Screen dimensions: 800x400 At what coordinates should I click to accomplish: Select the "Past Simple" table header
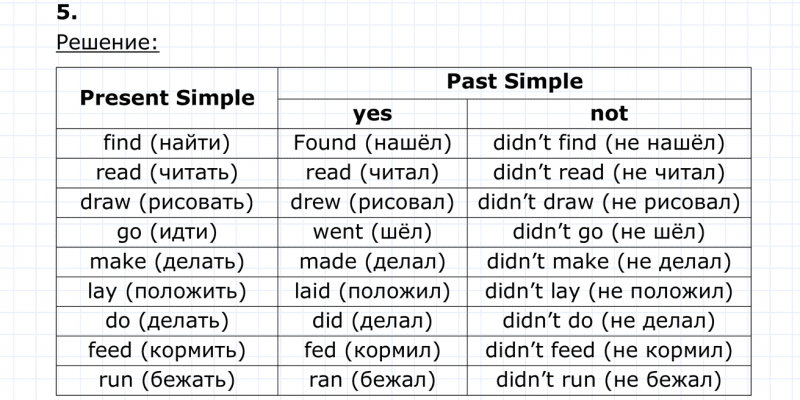515,82
